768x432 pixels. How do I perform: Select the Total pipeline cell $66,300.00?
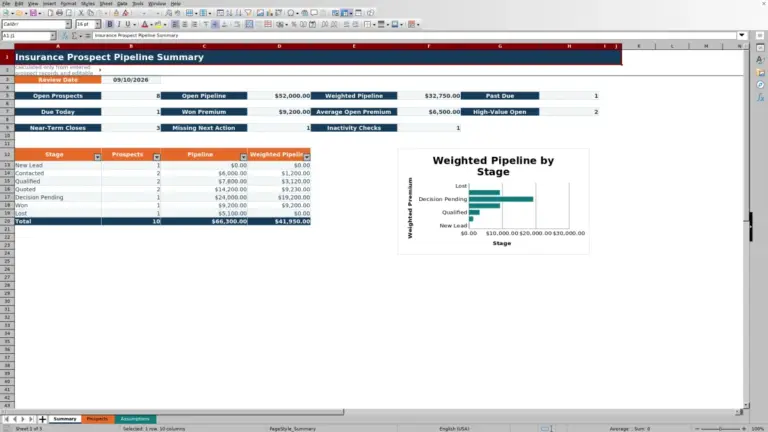pyautogui.click(x=204, y=221)
